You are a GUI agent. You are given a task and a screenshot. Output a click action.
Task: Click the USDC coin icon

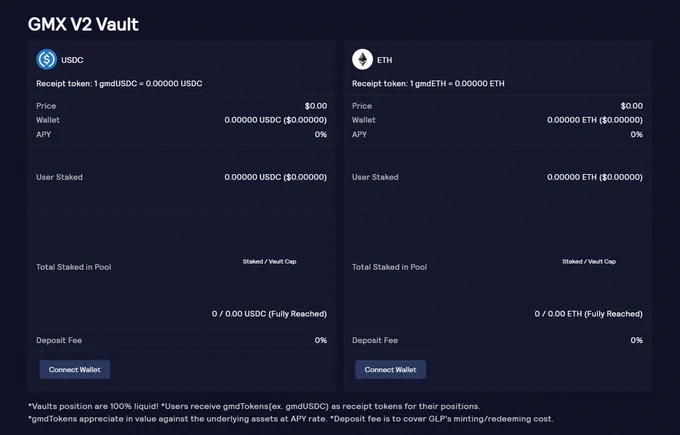pos(47,59)
